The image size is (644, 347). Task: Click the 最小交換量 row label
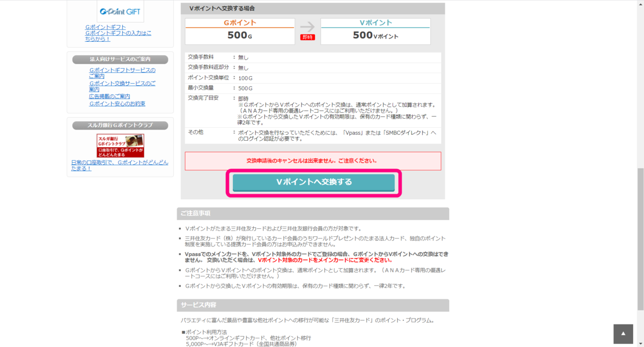click(x=201, y=88)
